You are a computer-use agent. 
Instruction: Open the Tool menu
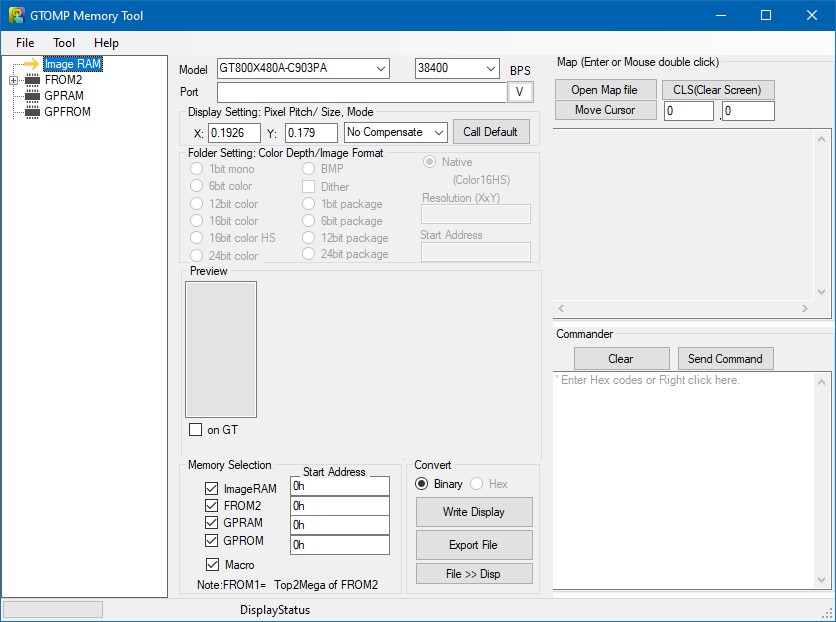pos(64,43)
